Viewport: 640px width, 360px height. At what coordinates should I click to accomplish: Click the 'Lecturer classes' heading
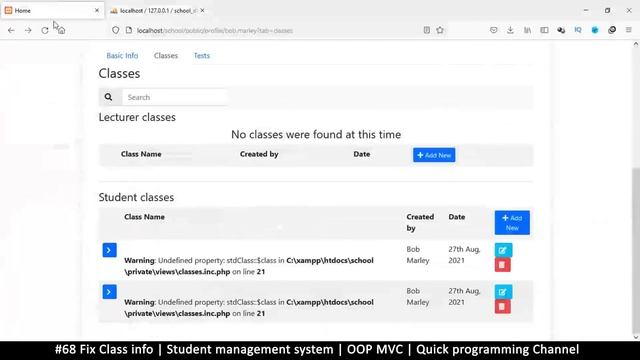coord(137,118)
